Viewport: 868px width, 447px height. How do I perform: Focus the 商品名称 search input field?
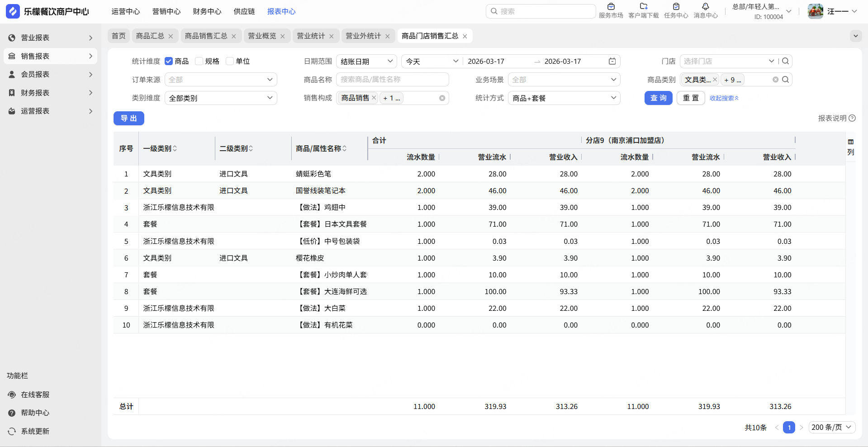(392, 80)
